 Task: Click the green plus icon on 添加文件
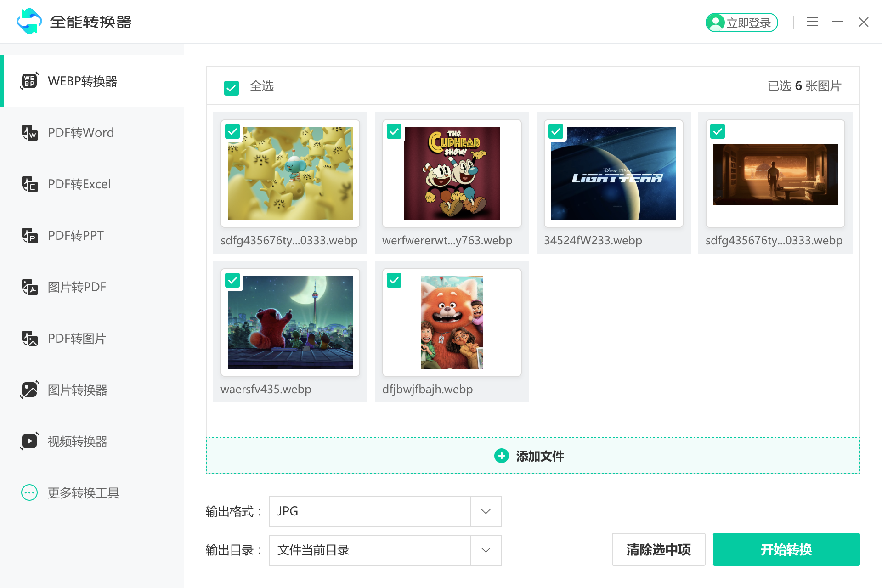click(501, 456)
